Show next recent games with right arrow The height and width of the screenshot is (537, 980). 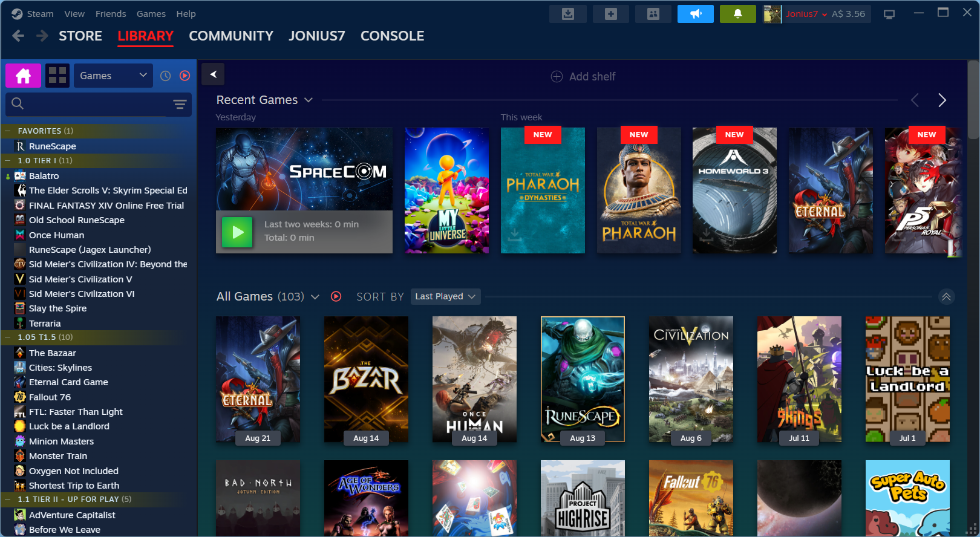942,100
